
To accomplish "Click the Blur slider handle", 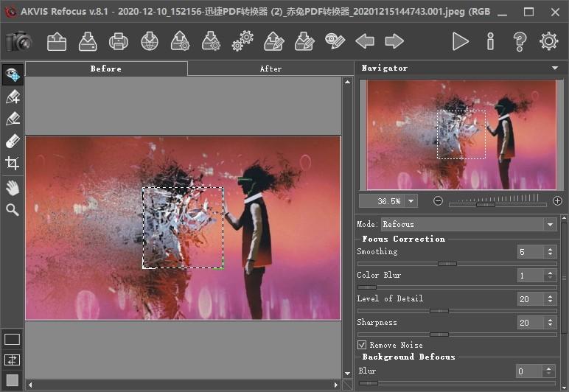I will pyautogui.click(x=368, y=383).
